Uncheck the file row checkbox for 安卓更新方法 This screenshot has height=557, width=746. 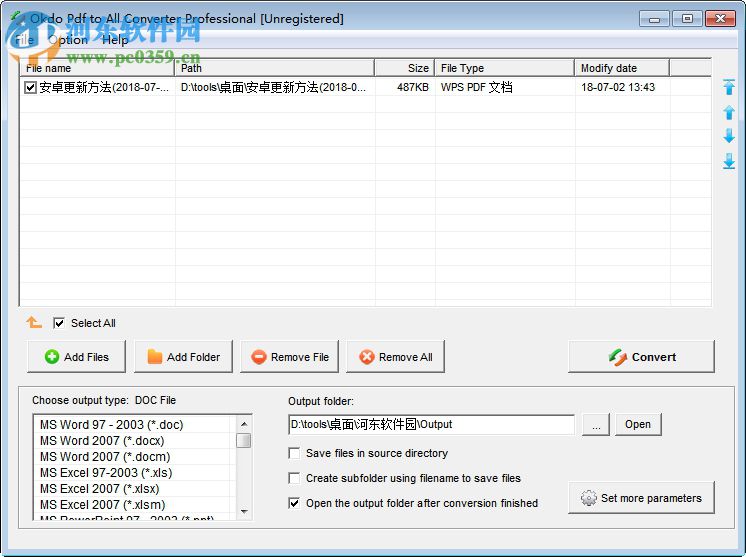point(30,88)
